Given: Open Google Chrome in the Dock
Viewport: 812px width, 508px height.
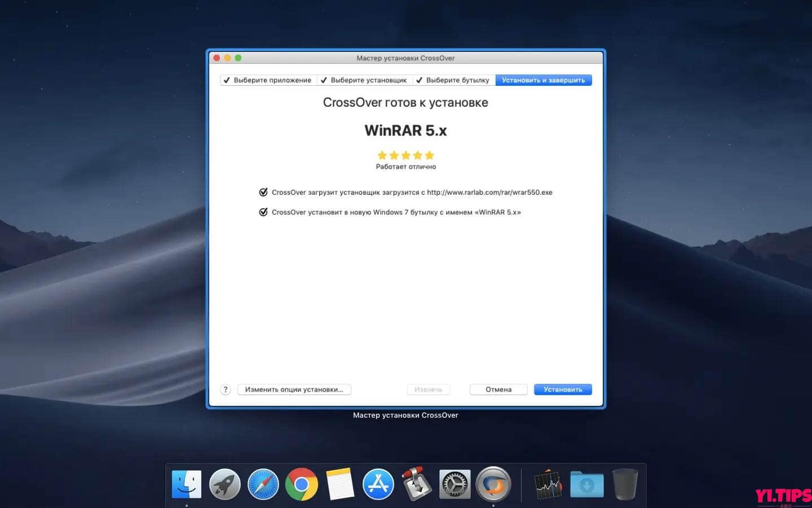Looking at the screenshot, I should [x=302, y=484].
